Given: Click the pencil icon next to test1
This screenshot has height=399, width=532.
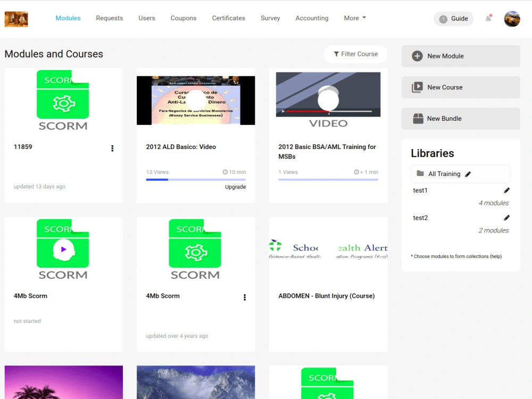Looking at the screenshot, I should coord(506,190).
